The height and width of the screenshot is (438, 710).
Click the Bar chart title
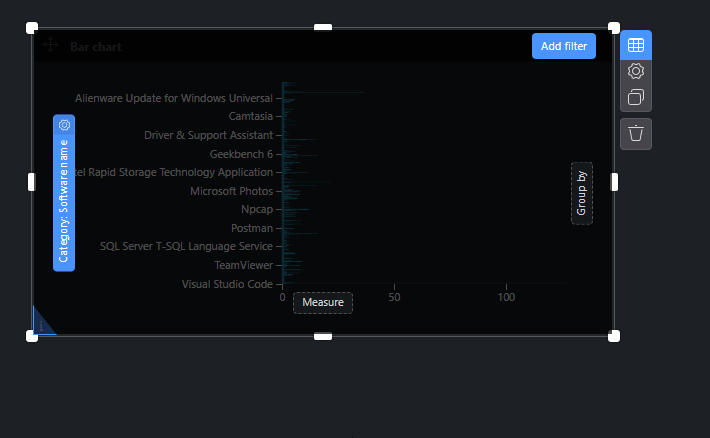coord(96,47)
